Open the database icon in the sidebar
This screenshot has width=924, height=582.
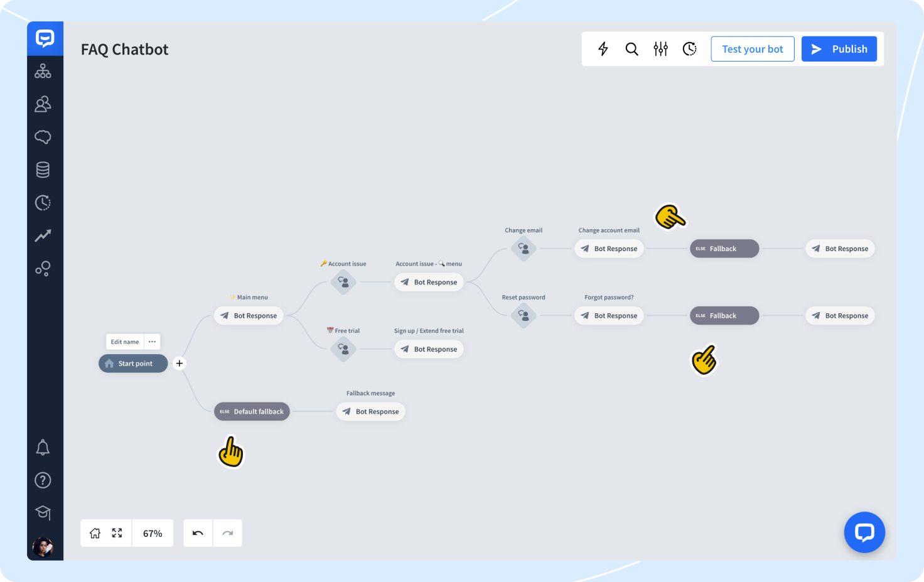(43, 169)
